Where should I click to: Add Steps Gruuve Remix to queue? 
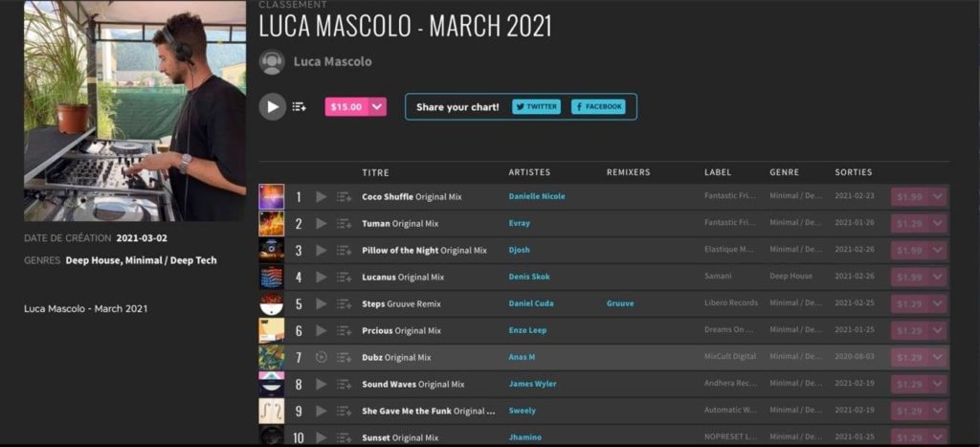tap(344, 303)
